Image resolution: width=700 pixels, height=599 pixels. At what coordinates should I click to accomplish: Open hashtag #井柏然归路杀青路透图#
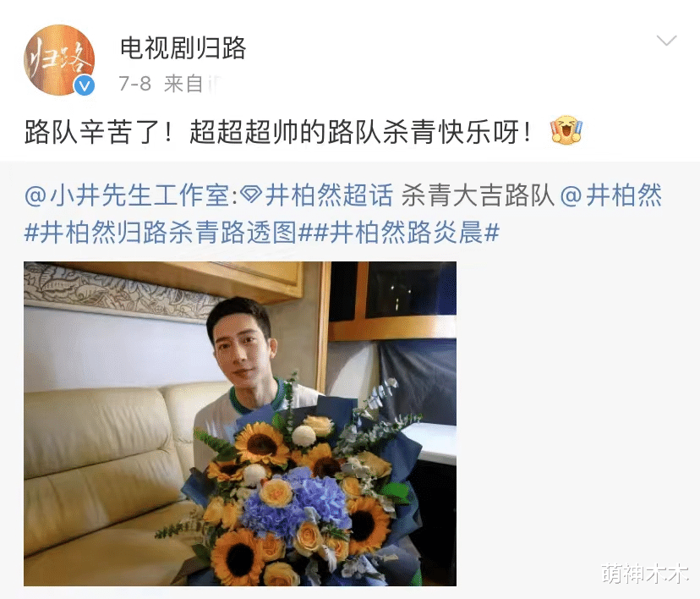[x=168, y=233]
